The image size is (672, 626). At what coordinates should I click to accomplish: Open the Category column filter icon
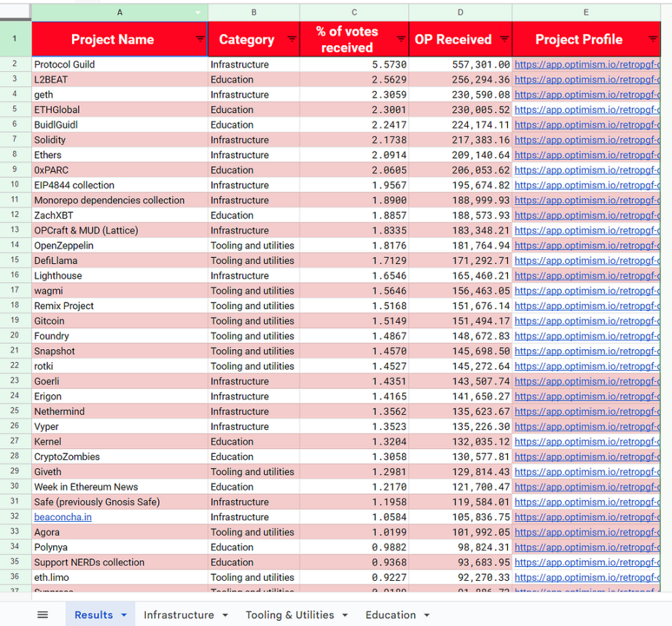tap(292, 39)
